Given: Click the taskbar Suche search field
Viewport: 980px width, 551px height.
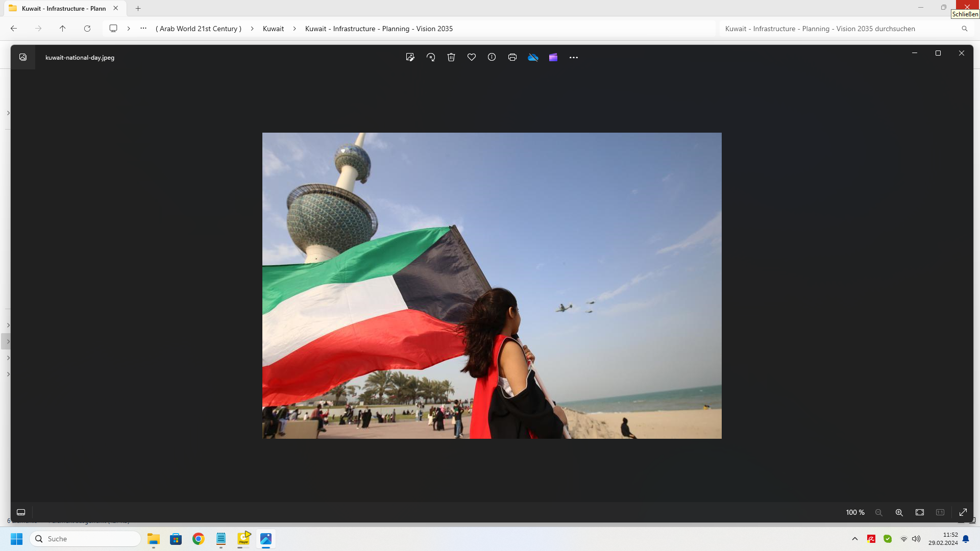Looking at the screenshot, I should click(x=85, y=539).
